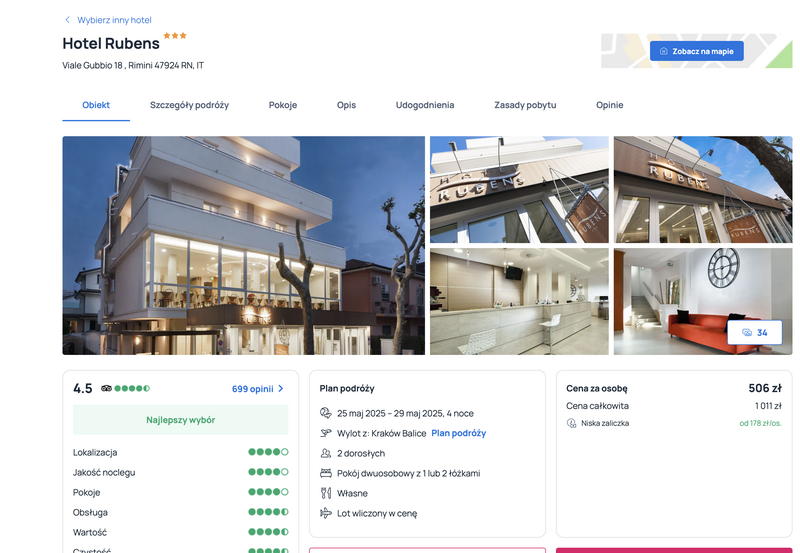Click the Zobacz na mapie button
Viewport: 800px width, 553px height.
[696, 51]
